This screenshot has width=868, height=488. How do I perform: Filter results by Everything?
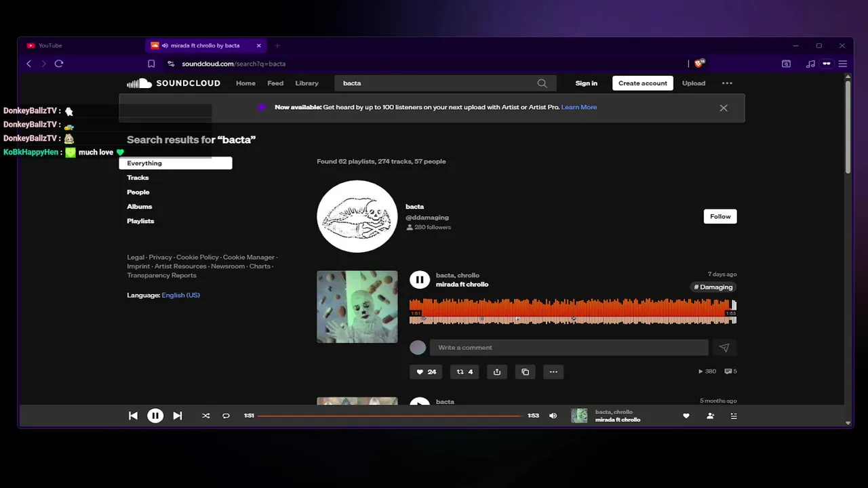[176, 163]
